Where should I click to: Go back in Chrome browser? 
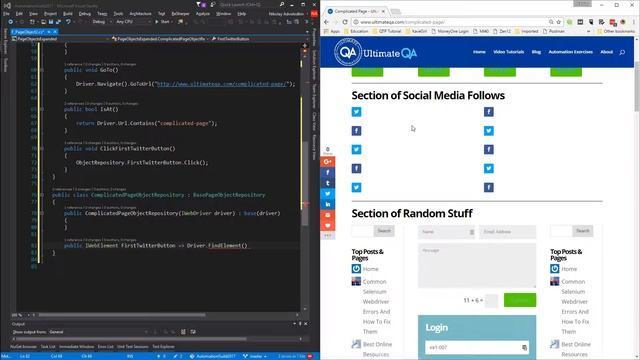326,22
